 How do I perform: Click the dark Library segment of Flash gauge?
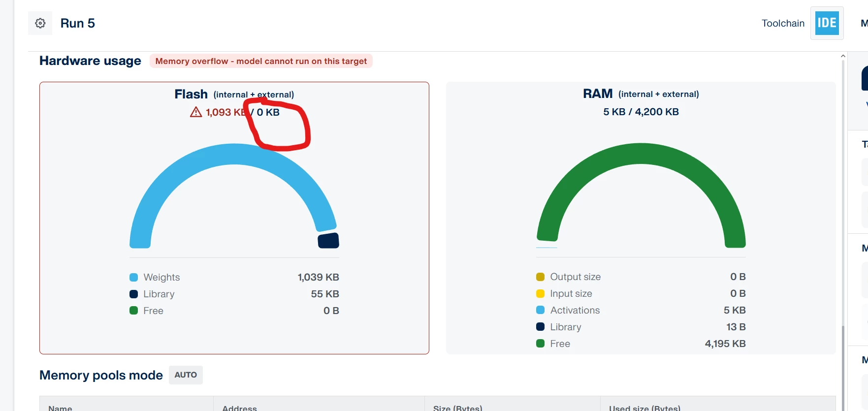[328, 241]
